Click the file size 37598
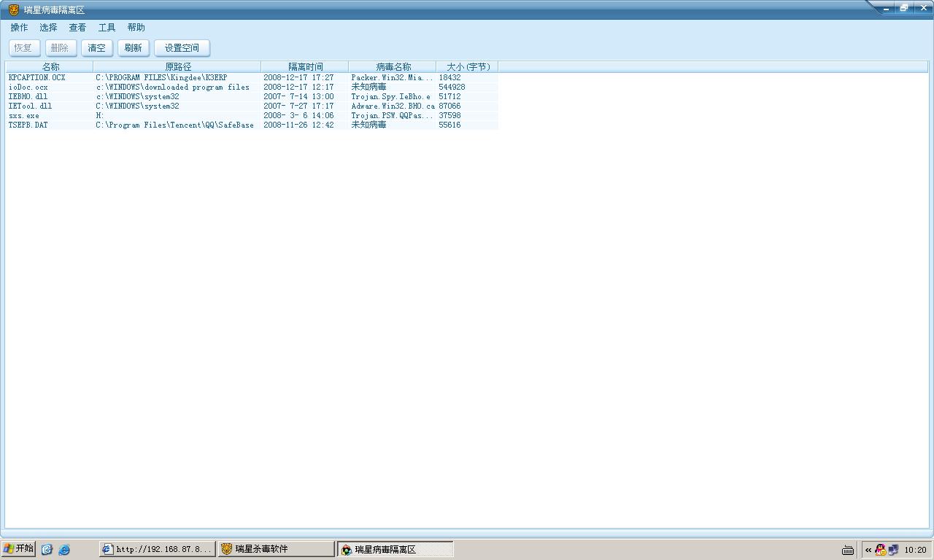934x560 pixels. tap(449, 115)
